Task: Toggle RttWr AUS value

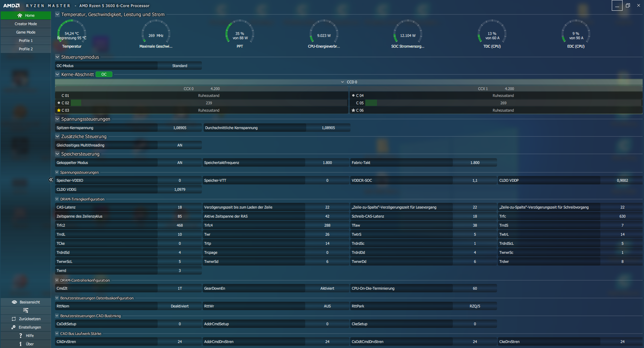Action: 327,306
